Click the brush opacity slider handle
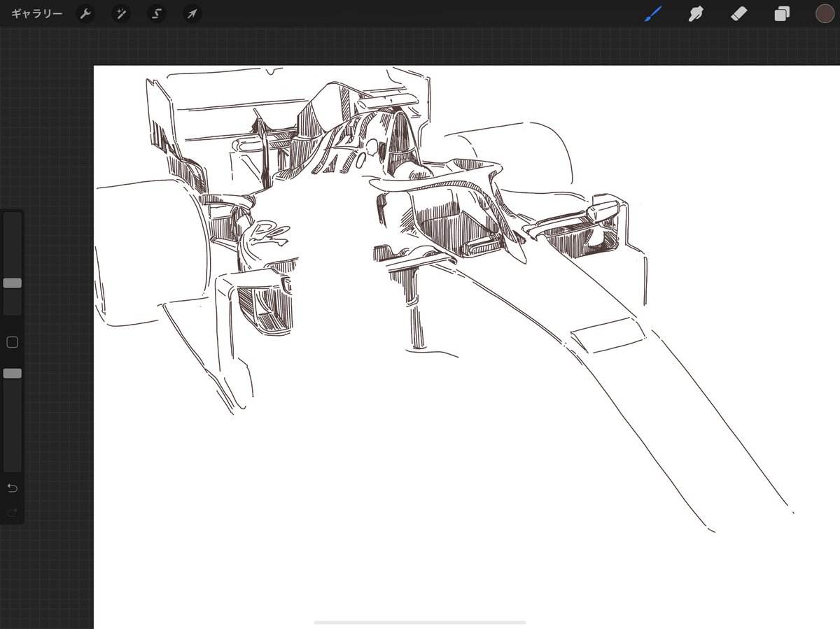The image size is (840, 629). coord(12,374)
